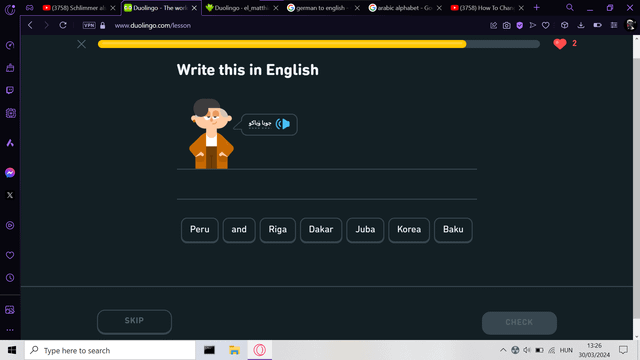Select the word tile and

pyautogui.click(x=239, y=230)
